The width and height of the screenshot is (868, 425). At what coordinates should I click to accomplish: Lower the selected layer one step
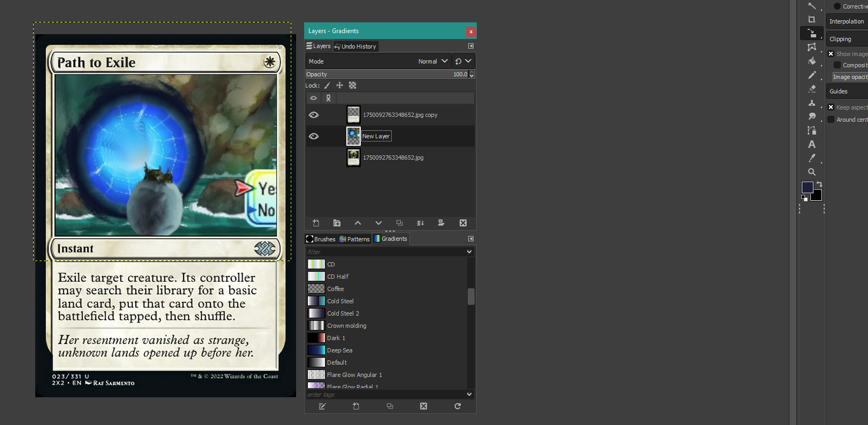click(378, 223)
